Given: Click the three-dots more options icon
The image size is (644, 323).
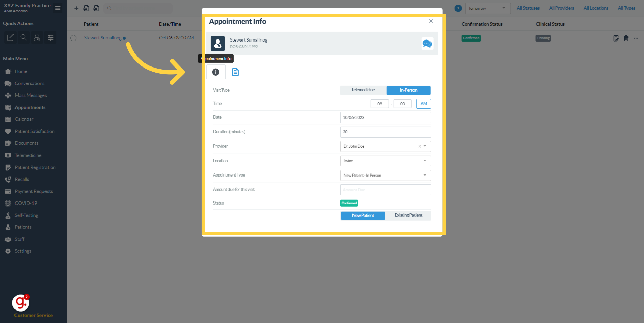Looking at the screenshot, I should (x=636, y=38).
